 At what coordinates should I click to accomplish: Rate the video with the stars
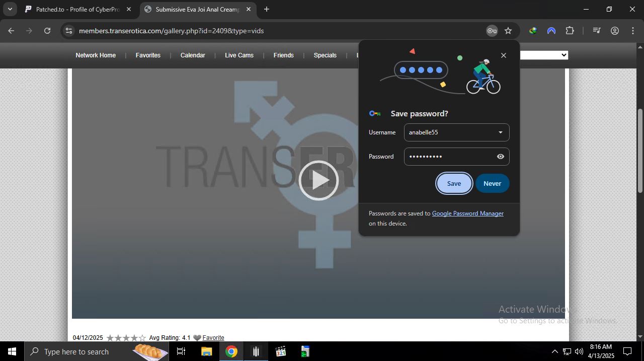tap(126, 338)
